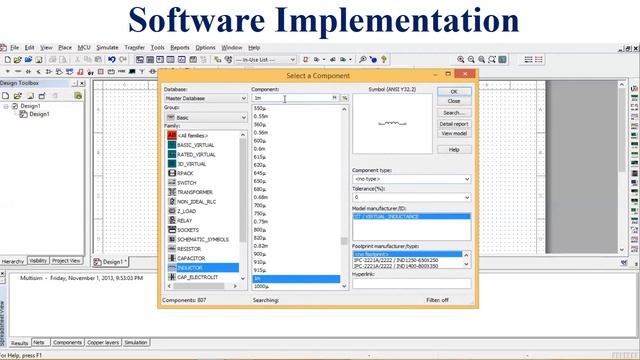Open the Transfer menu
This screenshot has width=640, height=360.
click(x=135, y=48)
